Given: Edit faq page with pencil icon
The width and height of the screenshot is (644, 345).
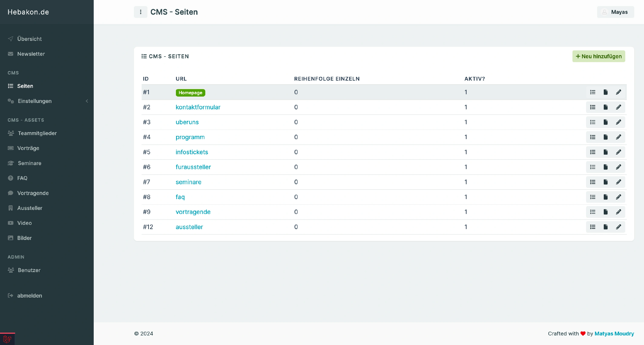Looking at the screenshot, I should point(618,197).
